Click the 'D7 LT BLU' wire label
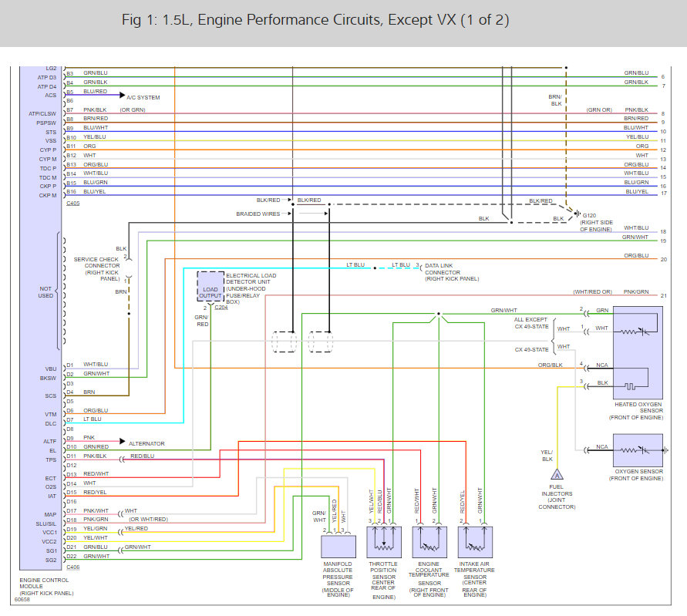Viewport: 687px width, 616px height. tap(84, 419)
